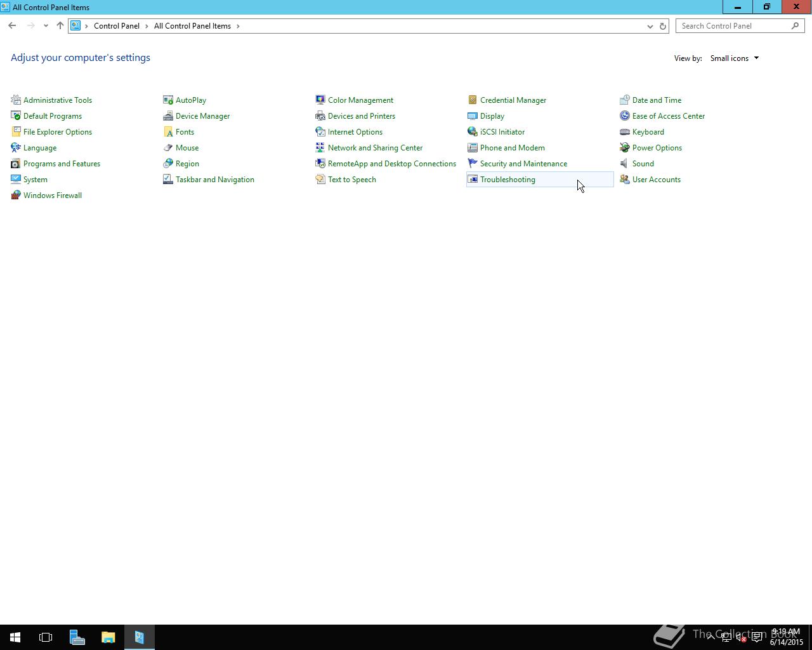Expand the address bar history dropdown

[650, 26]
